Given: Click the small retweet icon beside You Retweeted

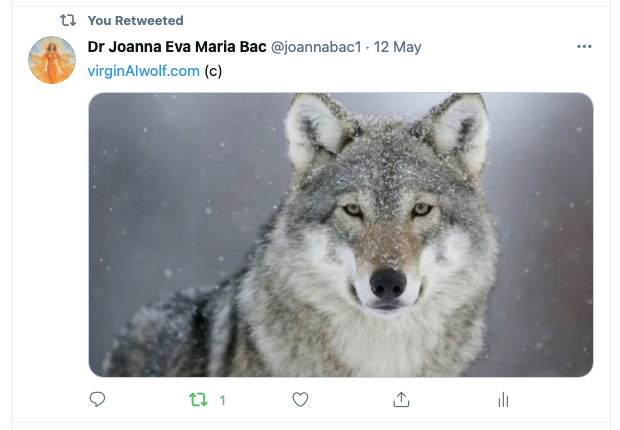Looking at the screenshot, I should (68, 20).
